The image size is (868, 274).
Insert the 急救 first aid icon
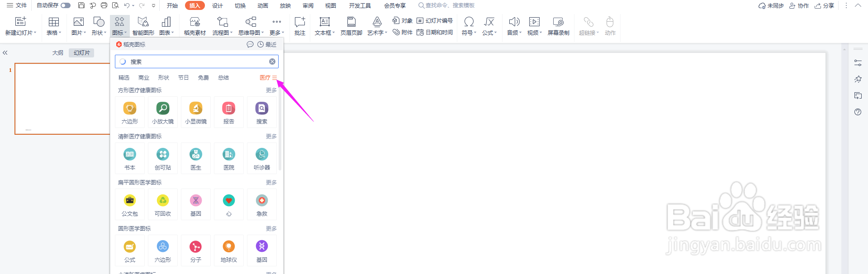[262, 204]
